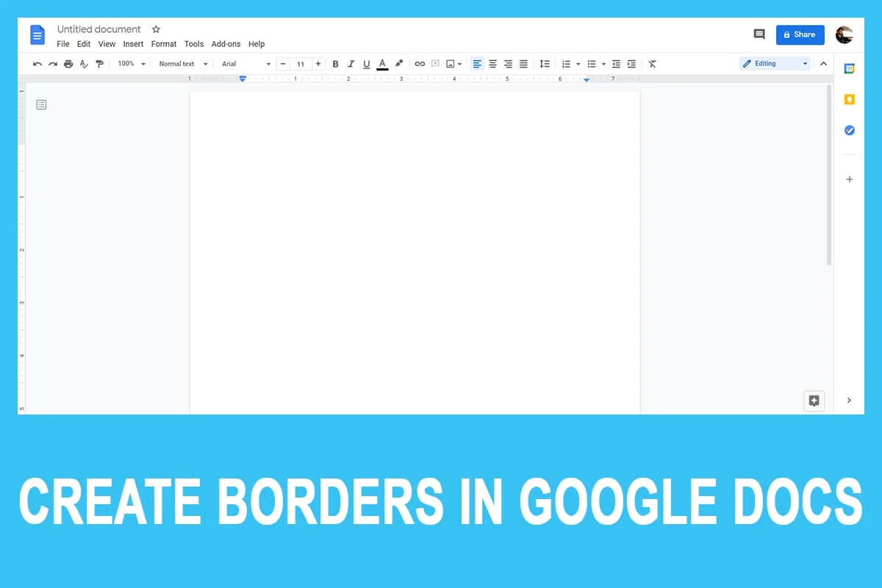Open the Add-ons menu
Screen dimensions: 882x588
point(226,44)
